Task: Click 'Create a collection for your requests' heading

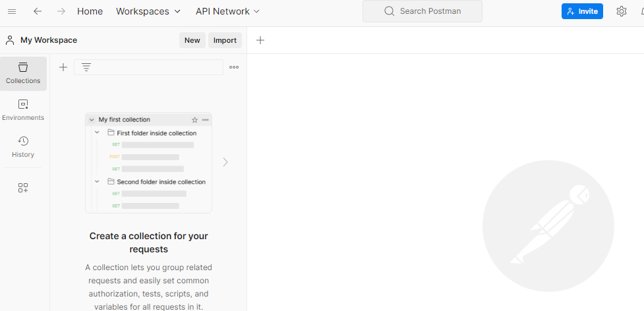Action: pyautogui.click(x=149, y=242)
